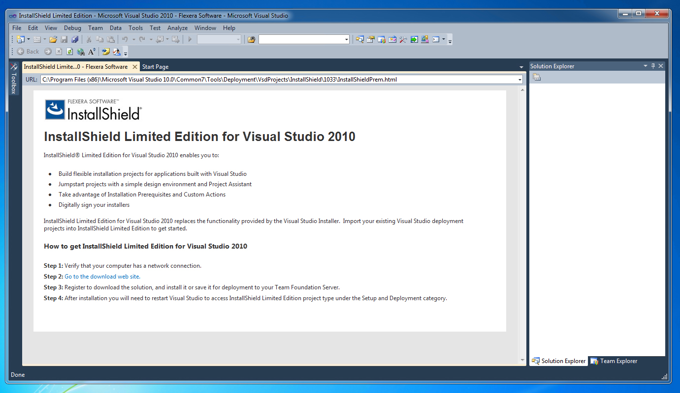Switch to the Solution Explorer bottom tab
680x393 pixels.
(559, 361)
